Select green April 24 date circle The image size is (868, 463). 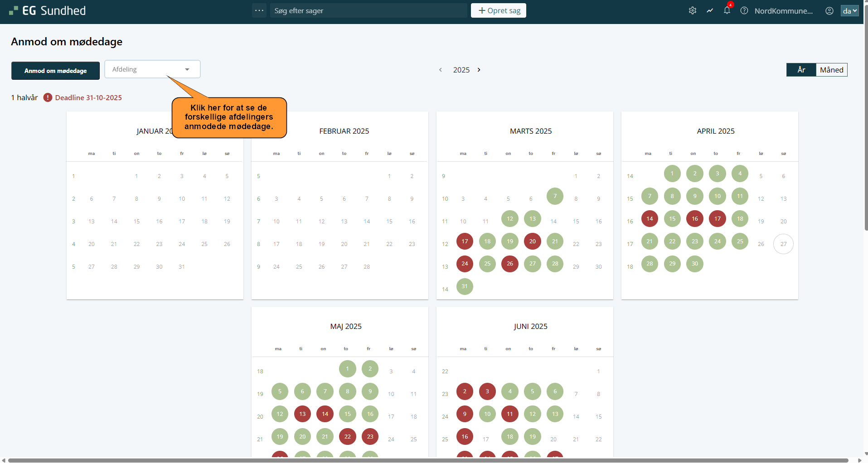point(717,241)
